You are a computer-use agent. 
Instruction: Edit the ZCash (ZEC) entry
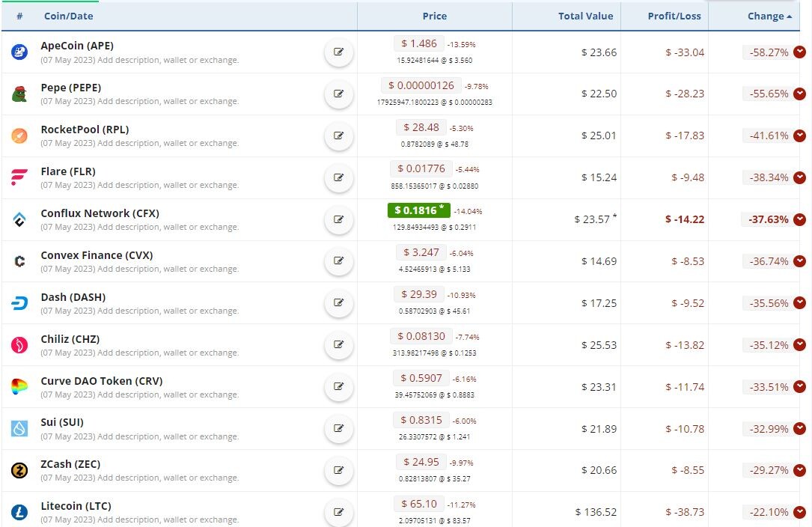(x=339, y=471)
